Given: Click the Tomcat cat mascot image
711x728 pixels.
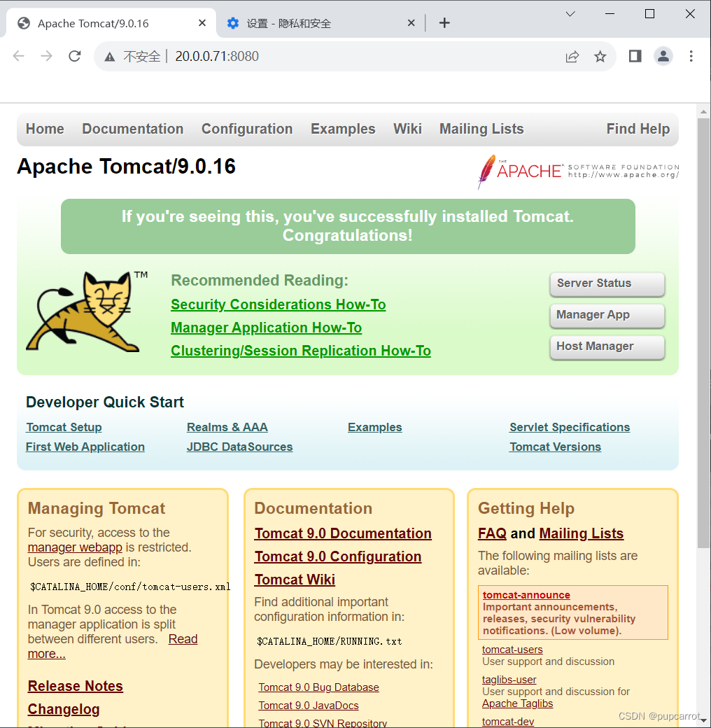Looking at the screenshot, I should 86,312.
